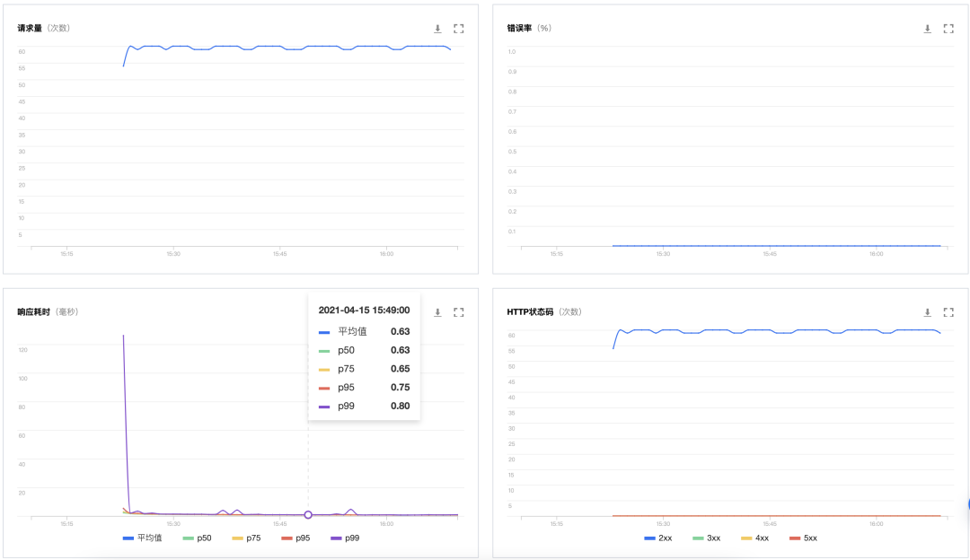Click the 120 y-axis label on 响应耗时 chart
This screenshot has width=970, height=560.
pos(22,350)
